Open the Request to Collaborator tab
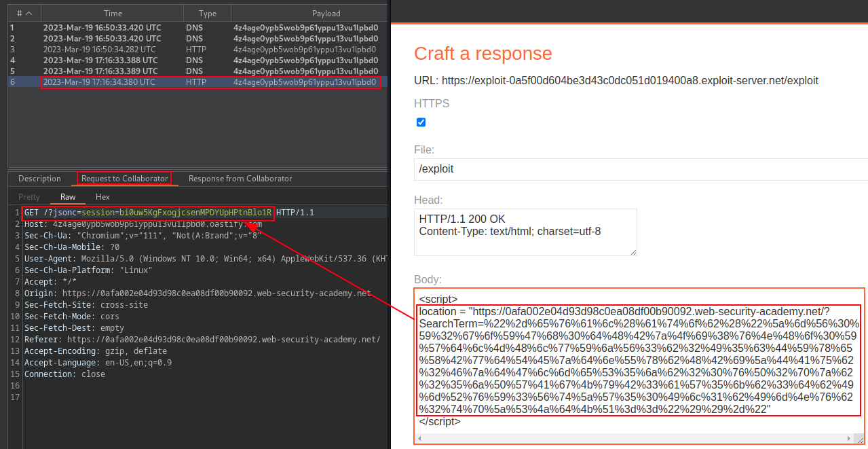This screenshot has height=449, width=868. [124, 179]
